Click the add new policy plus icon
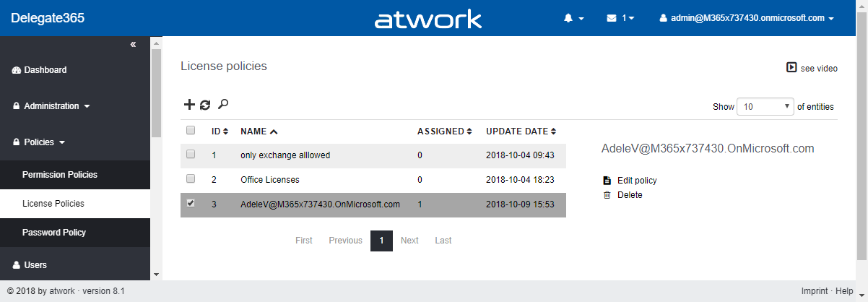Screen dimensions: 868x302 (x=189, y=105)
